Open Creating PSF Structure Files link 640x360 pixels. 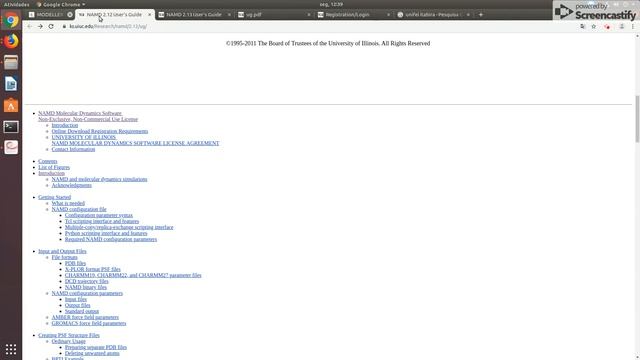69,336
